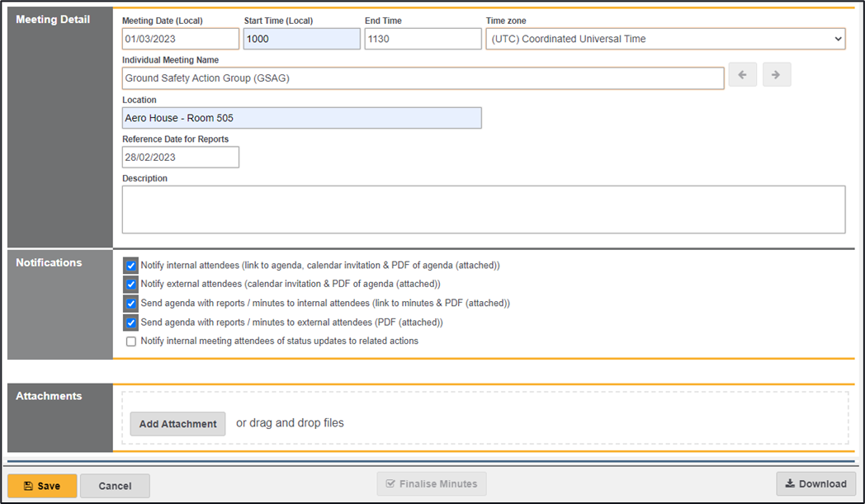This screenshot has height=504, width=865.
Task: Toggle Send agenda to external attendees checkbox
Action: [130, 323]
